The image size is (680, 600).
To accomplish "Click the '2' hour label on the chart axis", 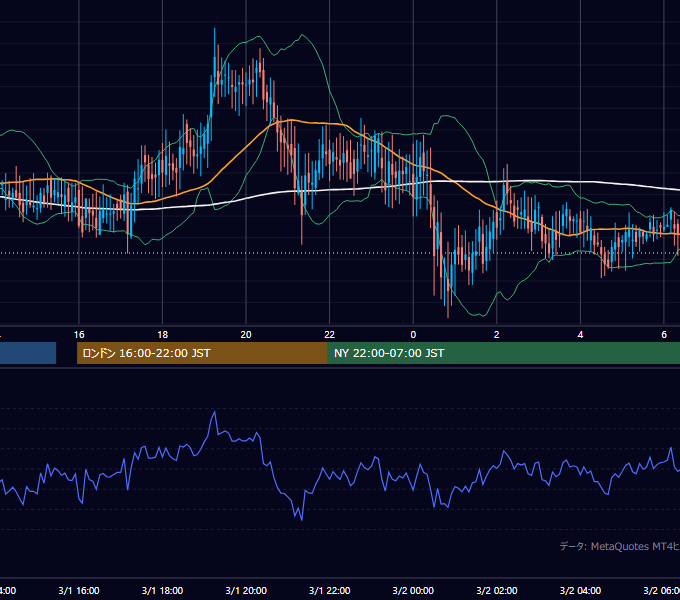I will [x=497, y=335].
